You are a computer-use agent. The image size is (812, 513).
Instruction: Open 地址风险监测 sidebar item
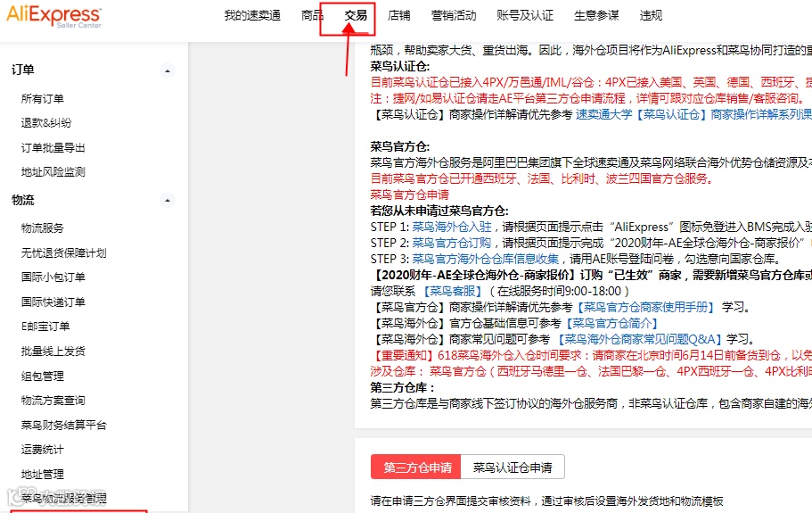(x=53, y=171)
